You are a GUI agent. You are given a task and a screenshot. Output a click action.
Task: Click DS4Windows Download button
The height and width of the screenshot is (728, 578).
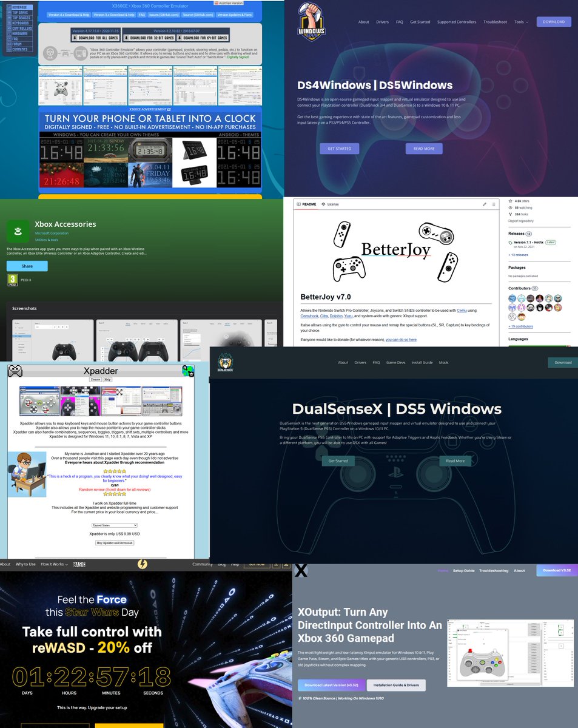pos(553,22)
